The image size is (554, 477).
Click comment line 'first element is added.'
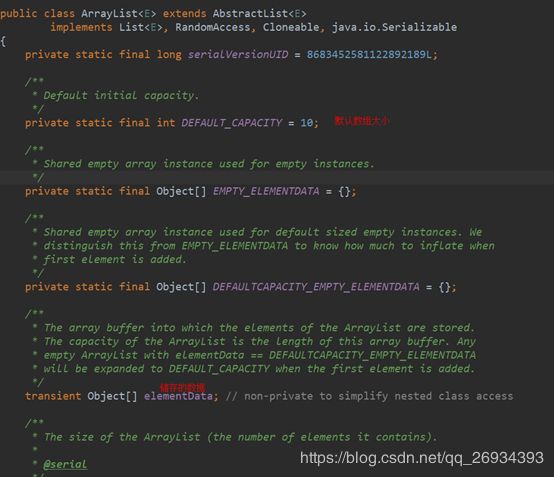115,259
